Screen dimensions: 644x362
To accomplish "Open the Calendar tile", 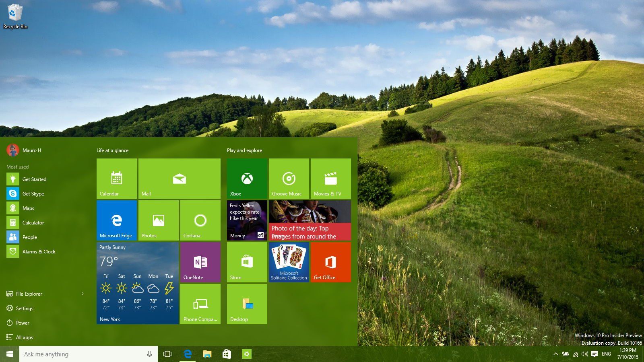I will coord(117,179).
